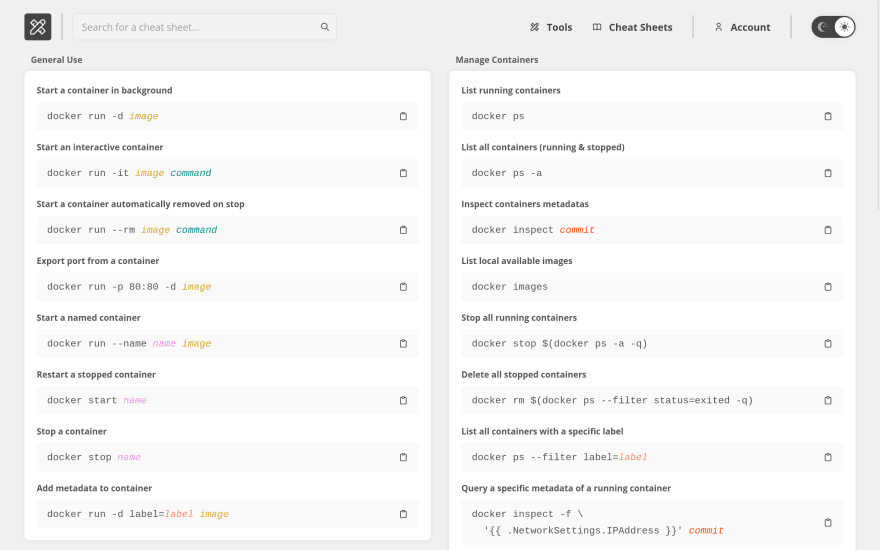Copy the 'docker images' command
The height and width of the screenshot is (550, 880).
coord(828,287)
